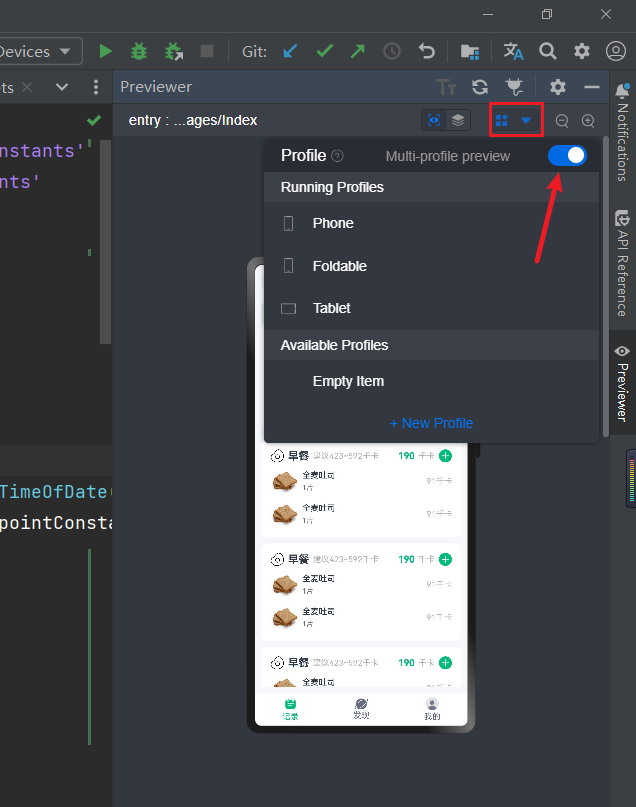Click the Git update project arrow
This screenshot has width=636, height=807.
click(290, 51)
